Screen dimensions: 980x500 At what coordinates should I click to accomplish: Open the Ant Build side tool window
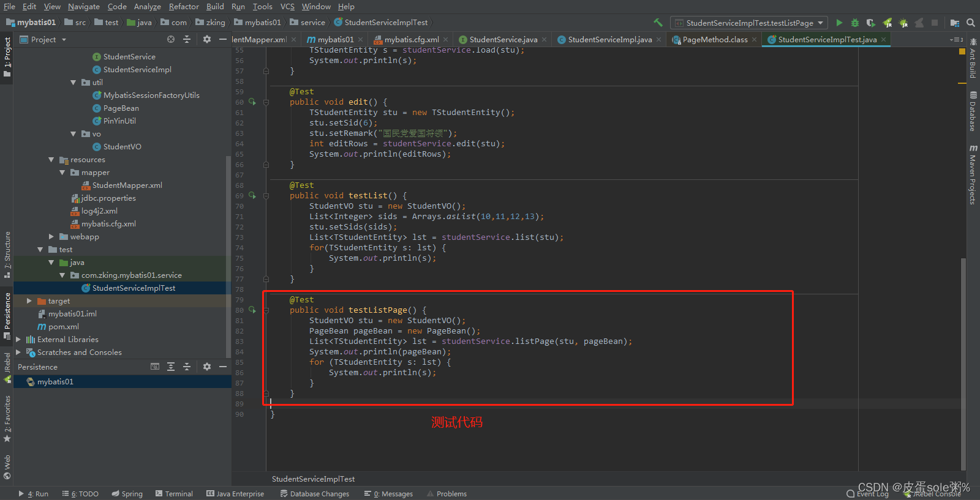click(973, 58)
